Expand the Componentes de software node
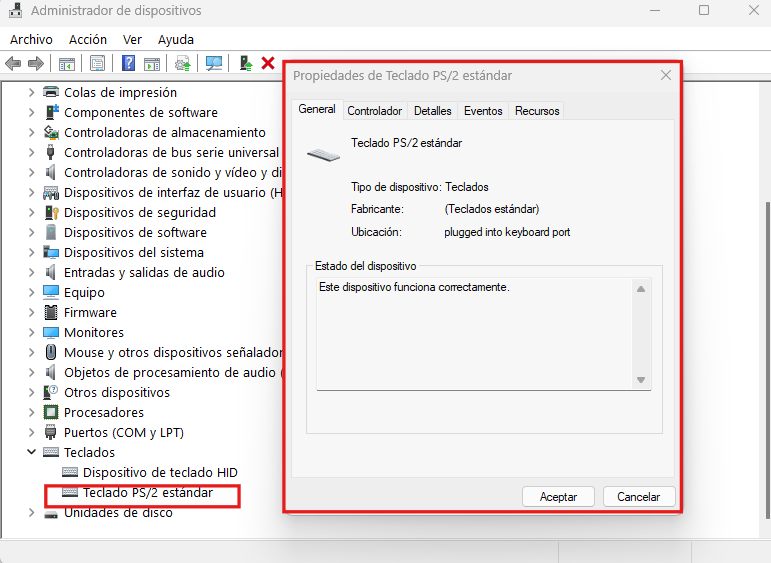This screenshot has width=771, height=563. click(31, 112)
